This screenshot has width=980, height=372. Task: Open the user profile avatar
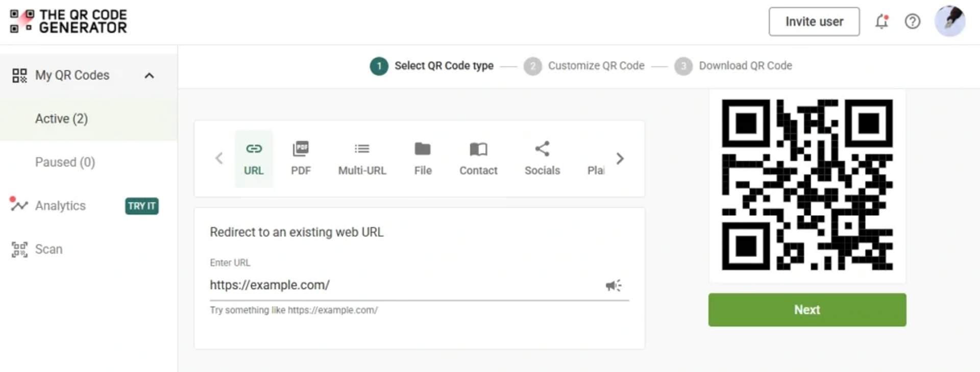(949, 21)
